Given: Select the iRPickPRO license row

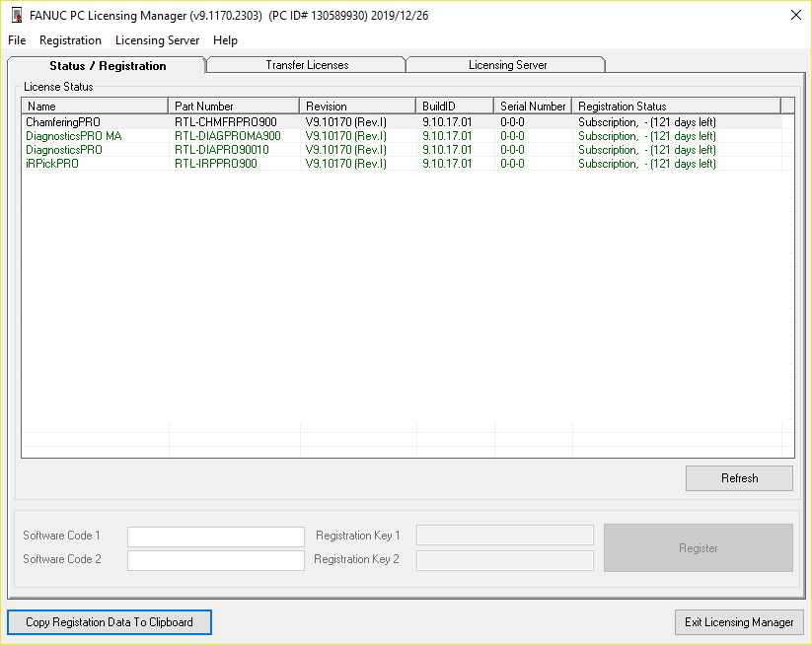Looking at the screenshot, I should point(402,164).
